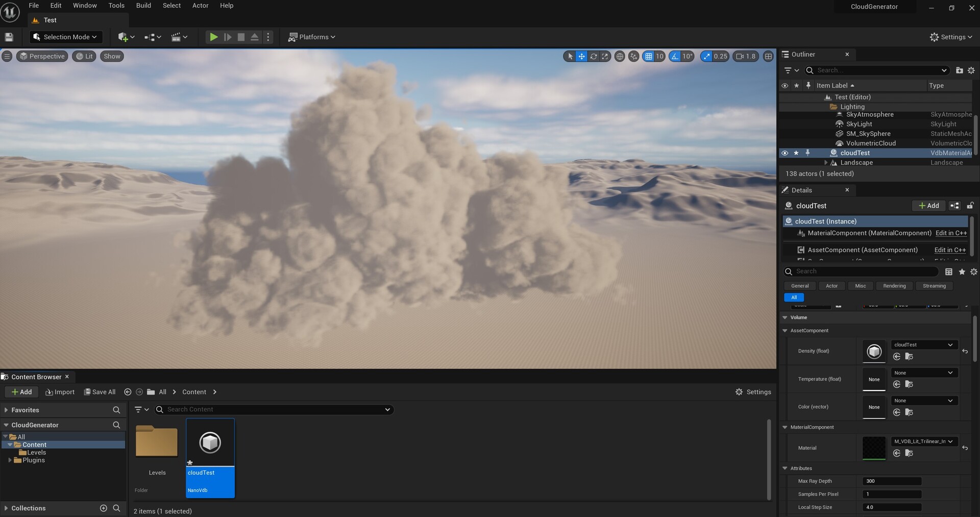The image size is (980, 517).
Task: Select the Move transform tool
Action: pyautogui.click(x=581, y=56)
